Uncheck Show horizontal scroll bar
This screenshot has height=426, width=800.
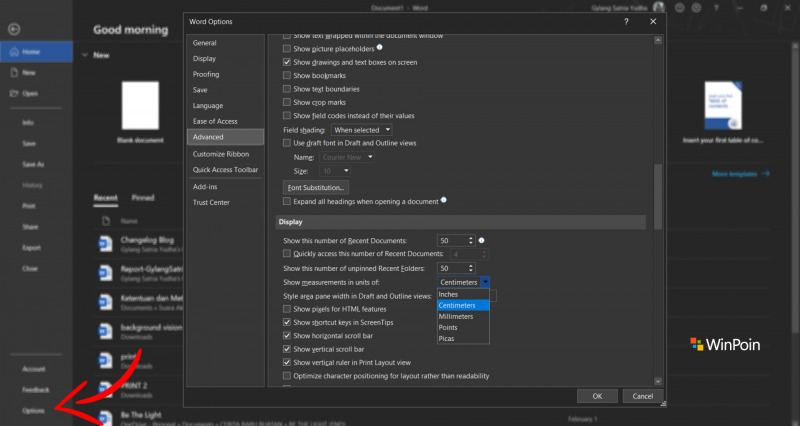pos(287,336)
